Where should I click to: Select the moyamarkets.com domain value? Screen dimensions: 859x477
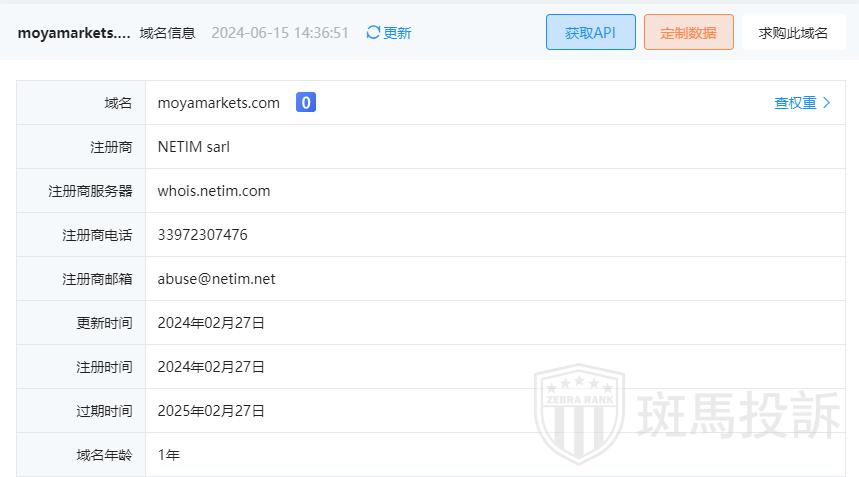click(x=219, y=102)
